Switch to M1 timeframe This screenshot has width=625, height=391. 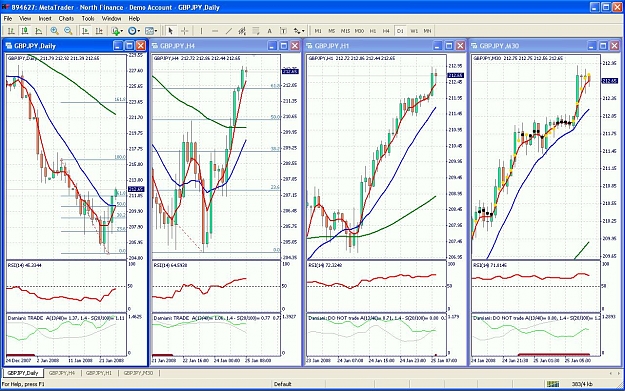point(318,31)
